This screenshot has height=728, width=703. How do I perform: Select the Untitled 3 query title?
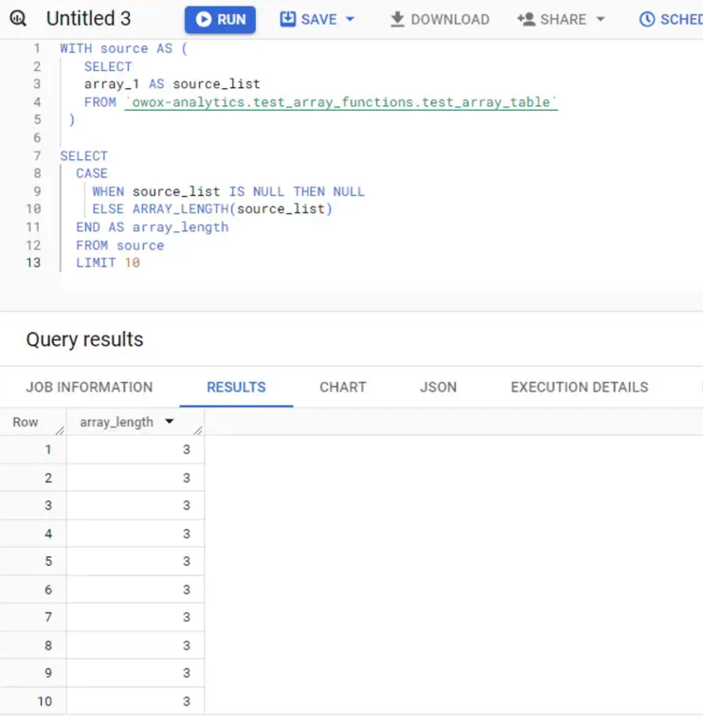click(x=89, y=19)
